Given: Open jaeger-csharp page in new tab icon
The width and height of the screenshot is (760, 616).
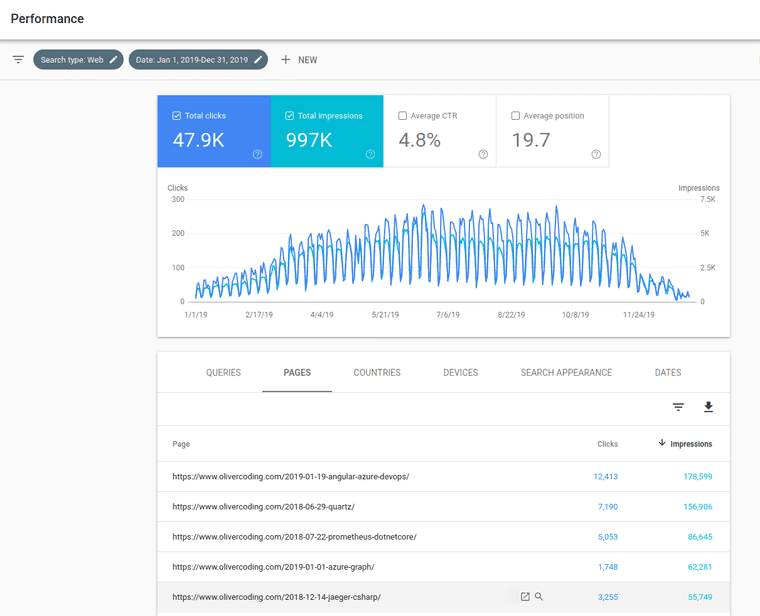Looking at the screenshot, I should 525,597.
